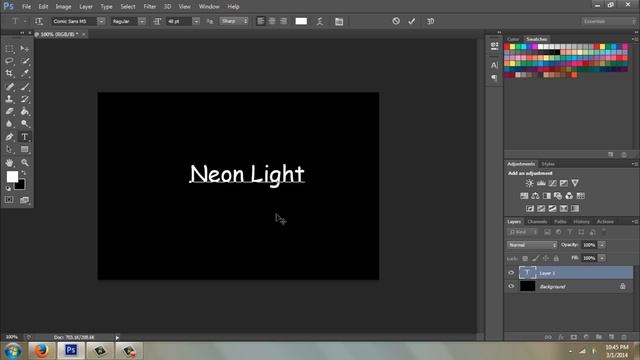
Task: Toggle lock all for layer
Action: click(x=556, y=258)
